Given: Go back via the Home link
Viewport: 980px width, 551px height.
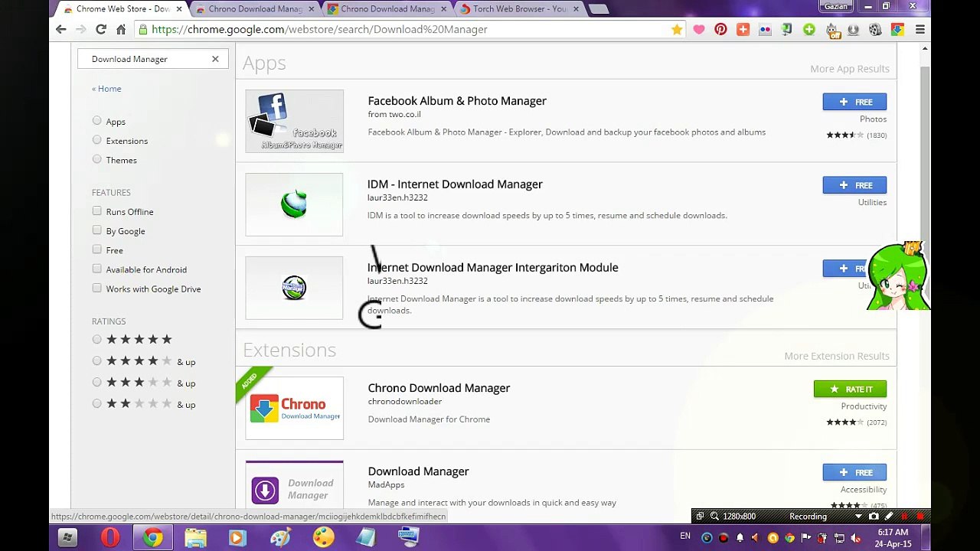Looking at the screenshot, I should (106, 89).
